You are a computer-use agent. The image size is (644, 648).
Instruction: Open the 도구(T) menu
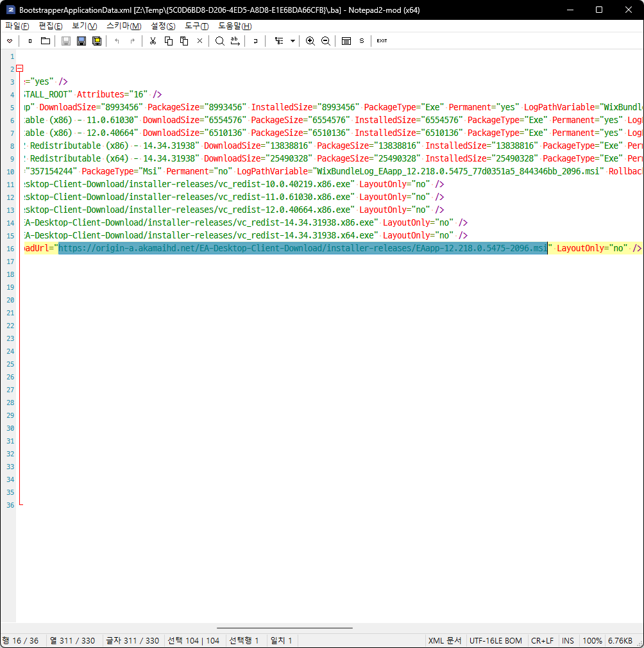[x=196, y=26]
